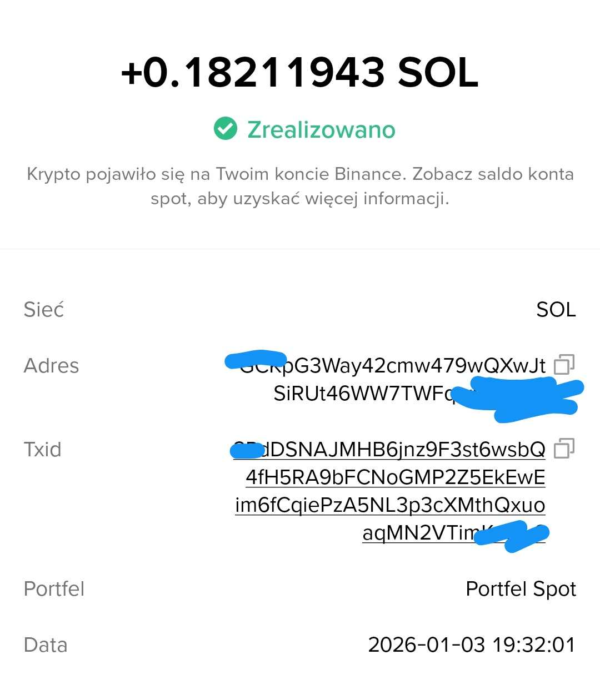Select the 'Portfel' row label
Screen dimensions: 600x700
tap(54, 589)
